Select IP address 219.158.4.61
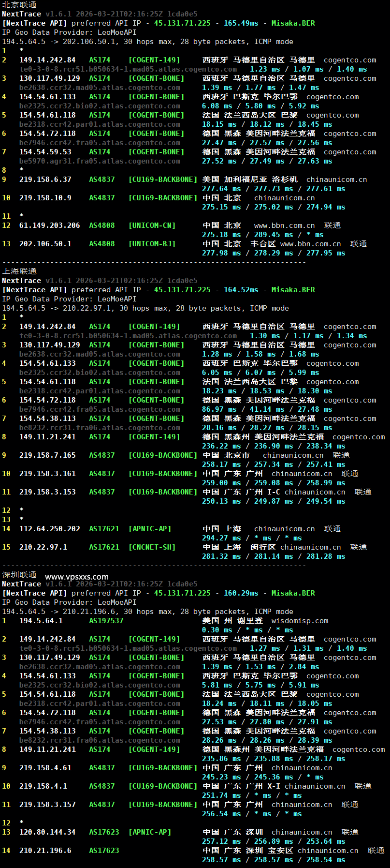Screen dimensions: 390x868 [45, 768]
